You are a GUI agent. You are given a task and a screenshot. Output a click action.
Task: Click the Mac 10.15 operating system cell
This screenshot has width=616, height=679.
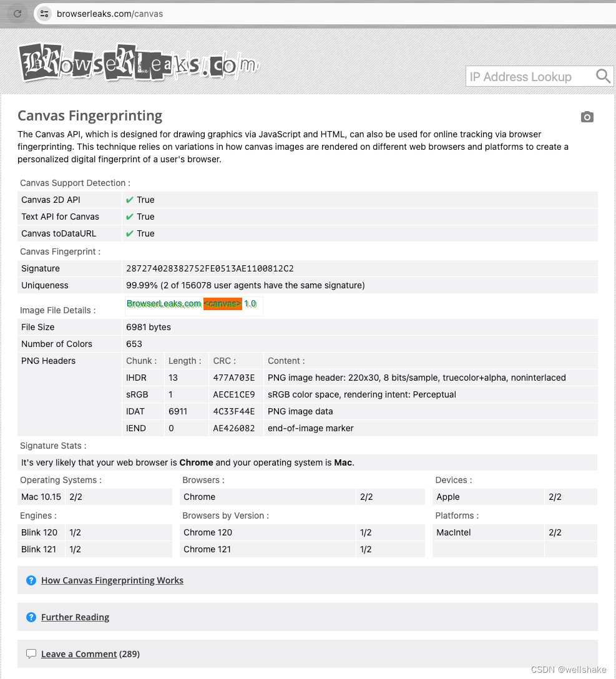[x=41, y=497]
